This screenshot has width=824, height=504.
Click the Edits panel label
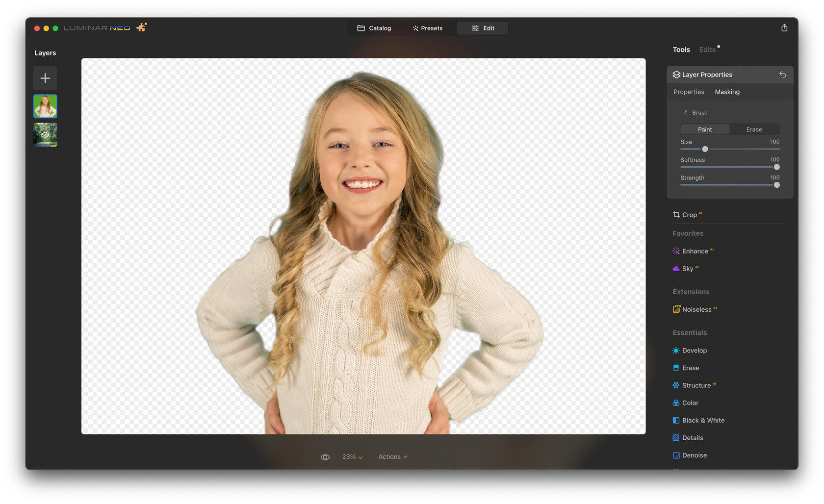coord(707,49)
